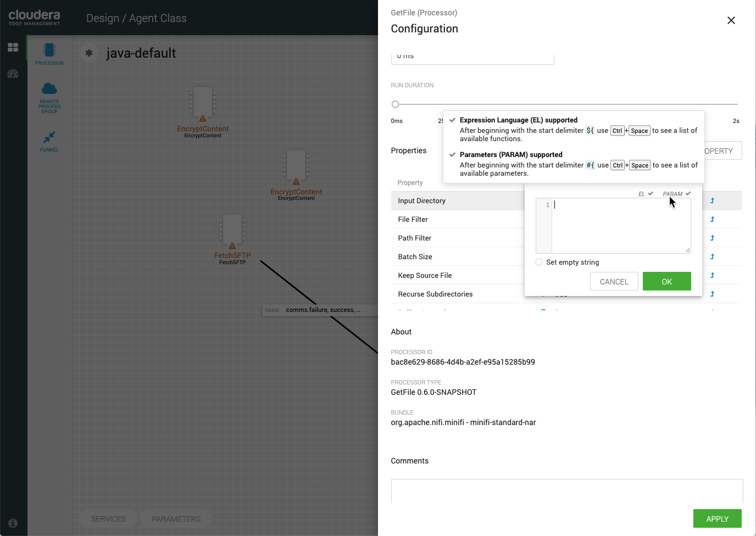Open the monitoring gauge icon in sidebar
Image resolution: width=756 pixels, height=536 pixels.
point(13,74)
